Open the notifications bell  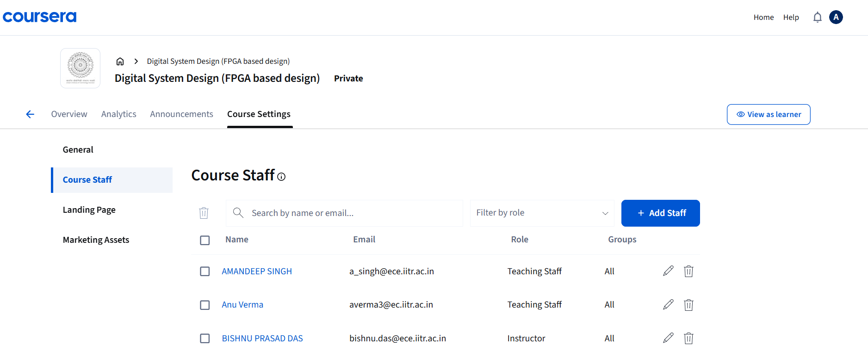click(818, 17)
